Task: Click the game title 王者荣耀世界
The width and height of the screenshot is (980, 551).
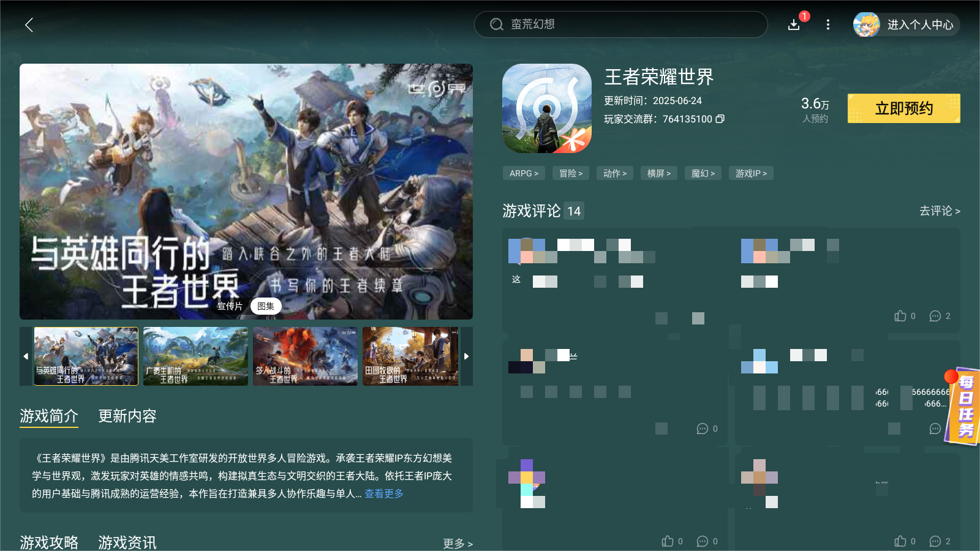Action: (x=659, y=77)
